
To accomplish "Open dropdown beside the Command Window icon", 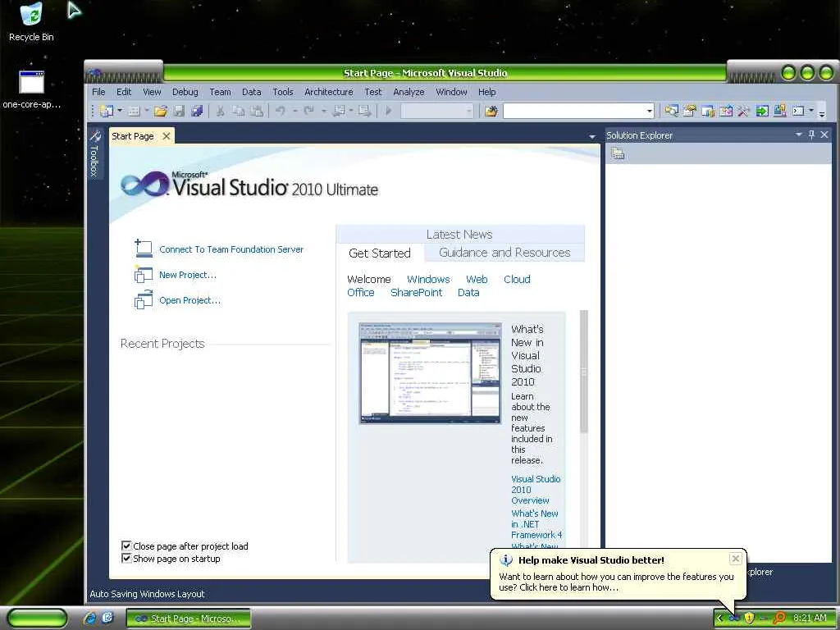I will (x=811, y=111).
